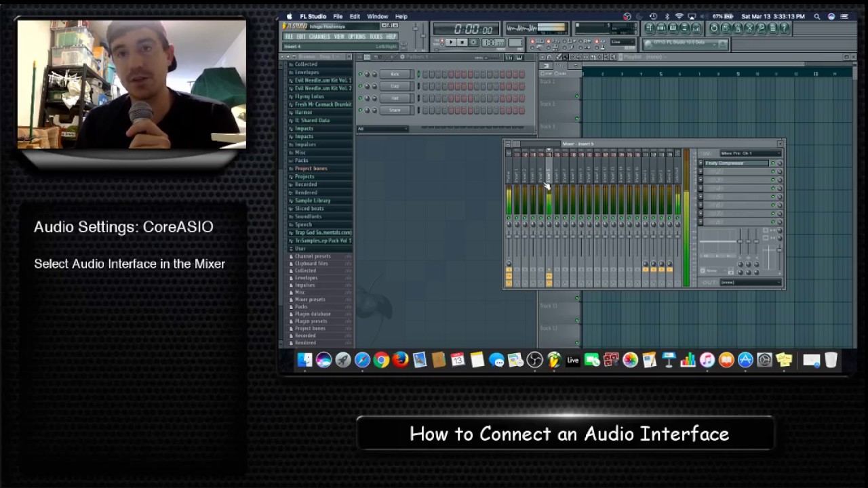Open Safari from the dock
Image resolution: width=868 pixels, height=488 pixels.
pyautogui.click(x=362, y=360)
